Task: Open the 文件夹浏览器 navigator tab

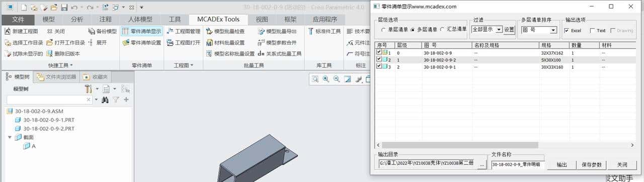Action: [x=56, y=77]
